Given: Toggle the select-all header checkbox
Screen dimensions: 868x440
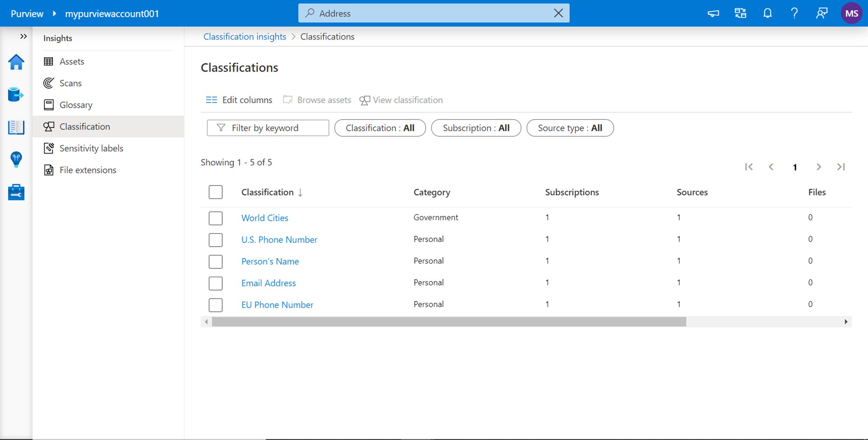Looking at the screenshot, I should (x=215, y=192).
